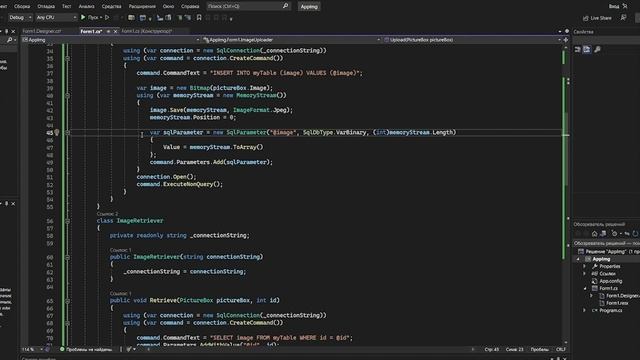Click the Appimg title button
Viewport: 640px width, 360px height.
[309, 7]
